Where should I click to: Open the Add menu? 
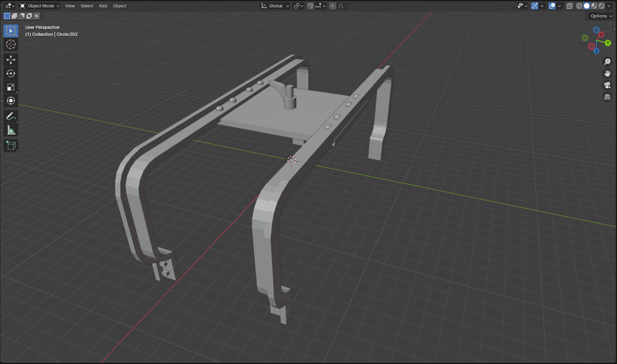(103, 6)
